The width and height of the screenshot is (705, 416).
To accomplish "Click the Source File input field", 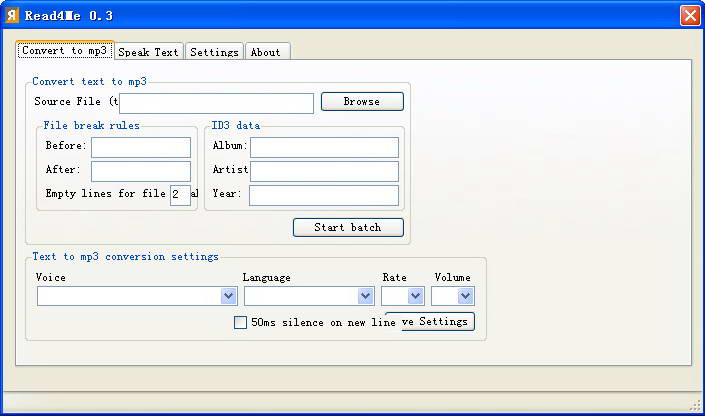I will coord(216,103).
